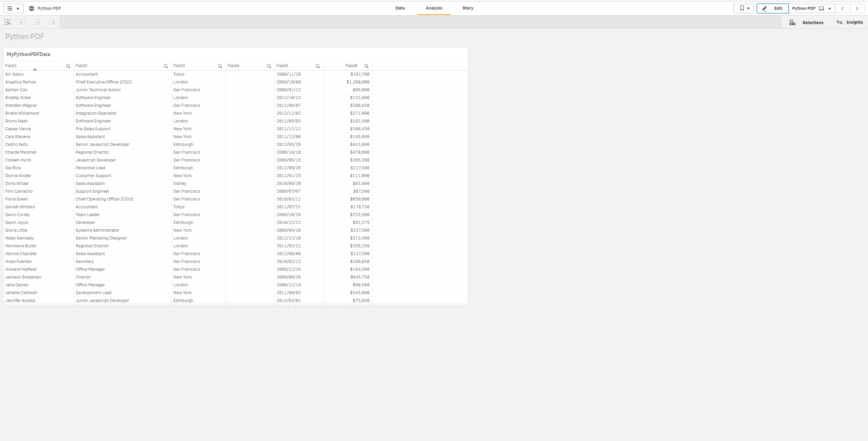Search values in Field6 column
The image size is (868, 441).
point(367,66)
